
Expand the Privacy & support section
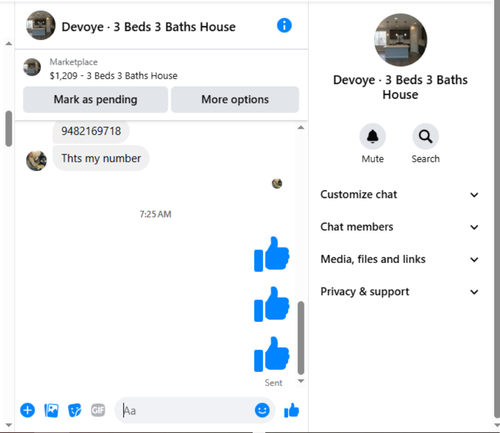[x=399, y=291]
